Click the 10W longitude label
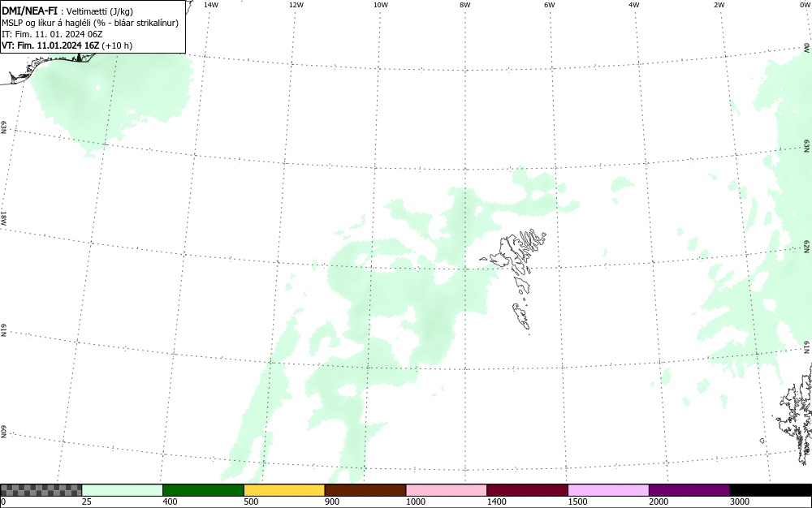Viewport: 812px width, 508px height. click(381, 5)
